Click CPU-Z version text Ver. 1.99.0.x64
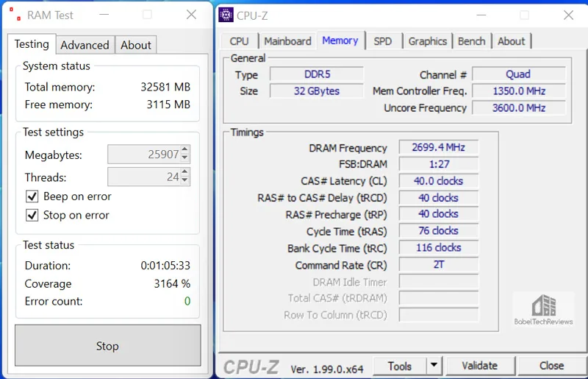Viewport: 588px width, 379px height. click(x=327, y=369)
